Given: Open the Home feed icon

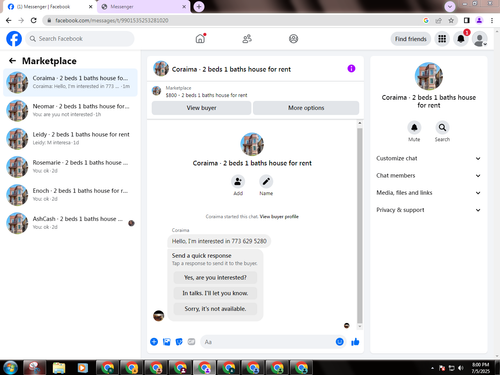Looking at the screenshot, I should [x=200, y=39].
